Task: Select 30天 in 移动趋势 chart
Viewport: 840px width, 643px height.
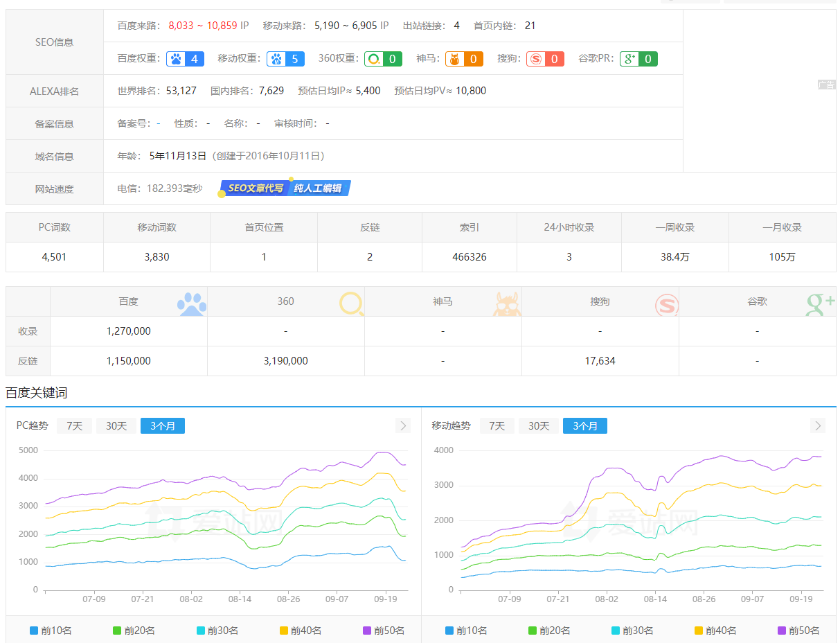Action: [539, 425]
